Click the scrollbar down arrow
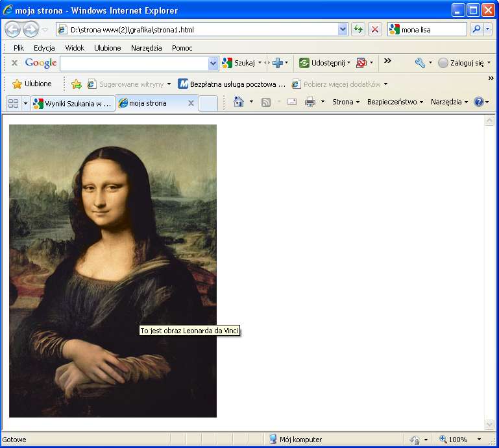The image size is (499, 448). 489,423
